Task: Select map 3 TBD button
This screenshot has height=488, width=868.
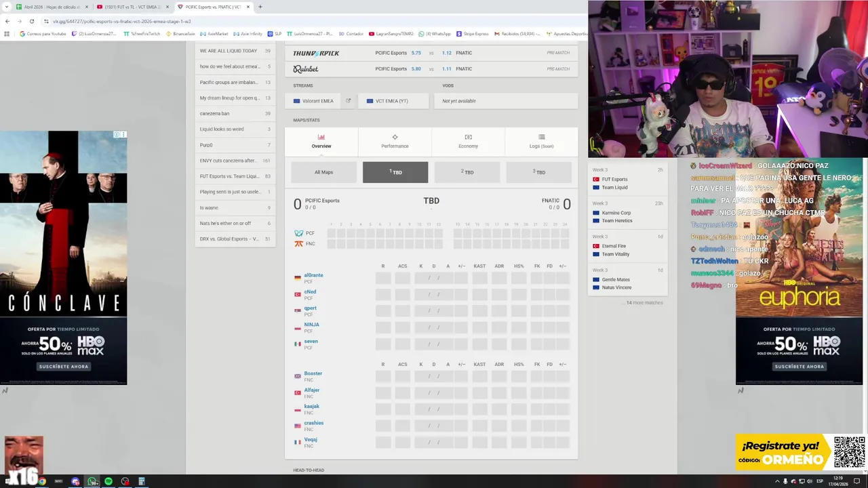Action: [539, 172]
